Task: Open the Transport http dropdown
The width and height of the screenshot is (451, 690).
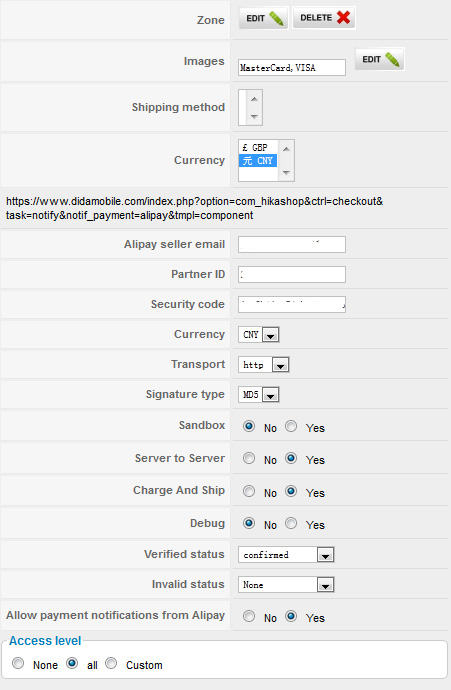Action: point(263,364)
